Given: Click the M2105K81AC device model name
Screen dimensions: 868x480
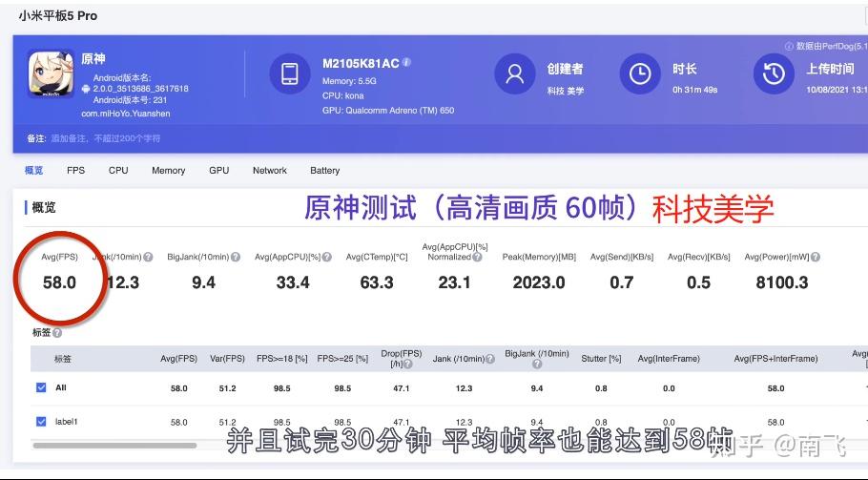Looking at the screenshot, I should click(361, 64).
